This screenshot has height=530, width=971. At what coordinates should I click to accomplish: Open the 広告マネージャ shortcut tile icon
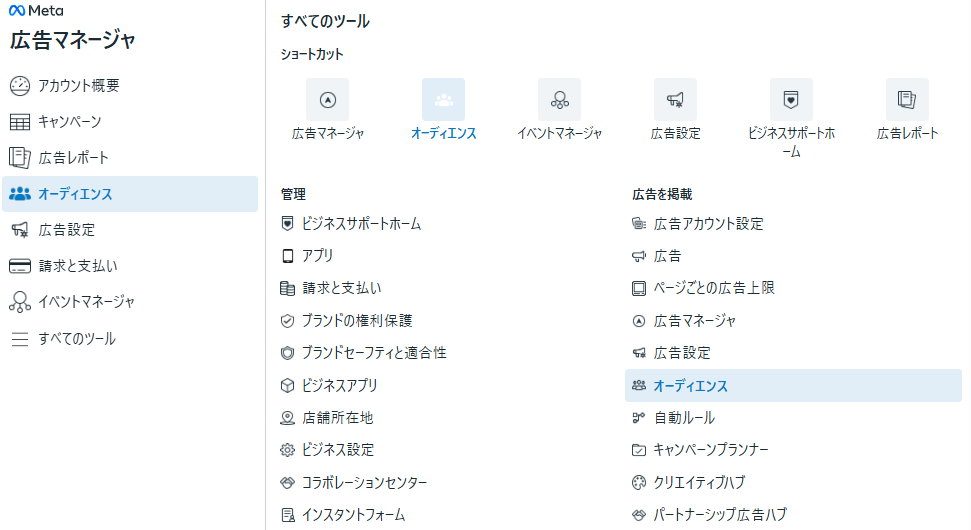[x=328, y=100]
